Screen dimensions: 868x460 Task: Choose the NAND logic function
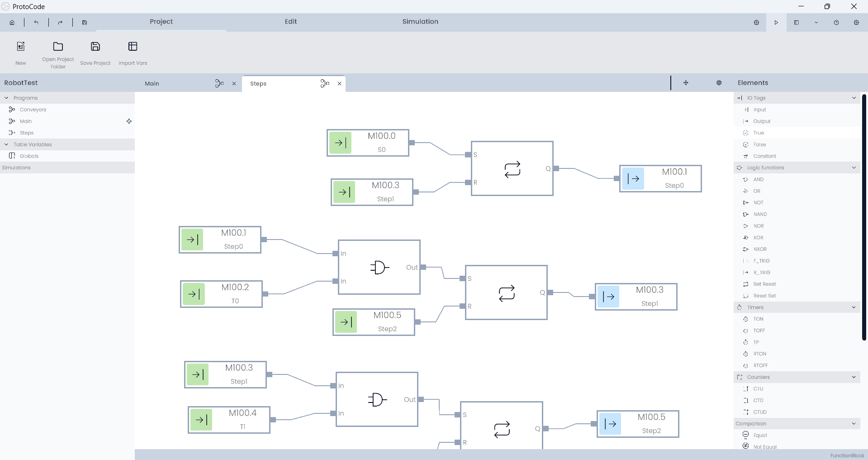pos(797,215)
